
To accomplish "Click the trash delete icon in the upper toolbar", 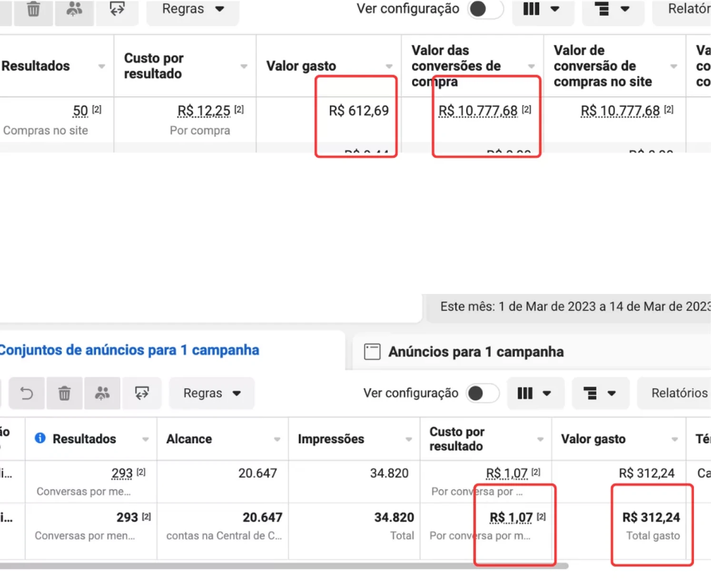I will [x=33, y=9].
